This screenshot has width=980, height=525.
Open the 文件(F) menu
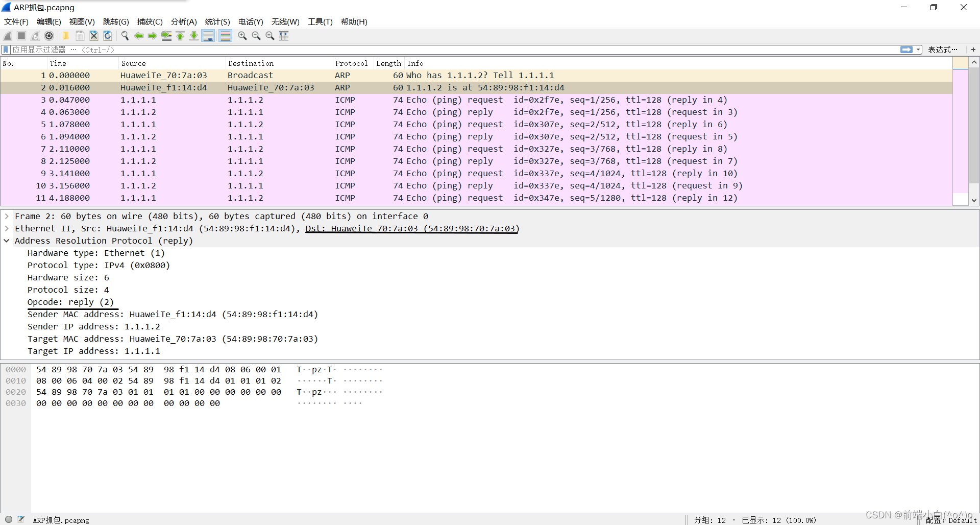(x=16, y=22)
